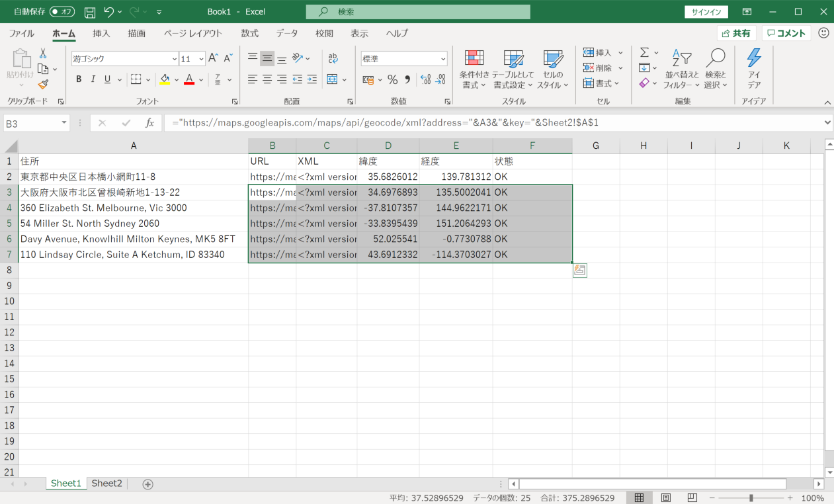
Task: Open Format as Table (テーブルとして書式設定)
Action: (x=513, y=69)
